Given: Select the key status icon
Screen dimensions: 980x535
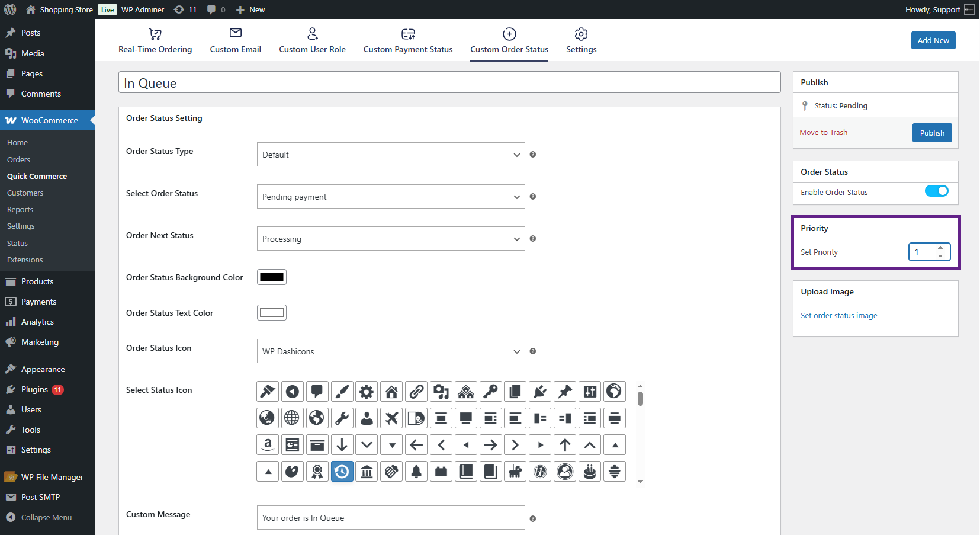Looking at the screenshot, I should pyautogui.click(x=491, y=392).
